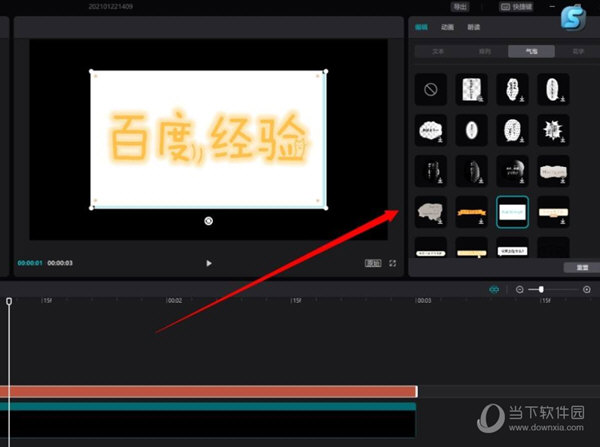Click the 重置 reset button
Screen dimensions: 600x447
click(582, 267)
